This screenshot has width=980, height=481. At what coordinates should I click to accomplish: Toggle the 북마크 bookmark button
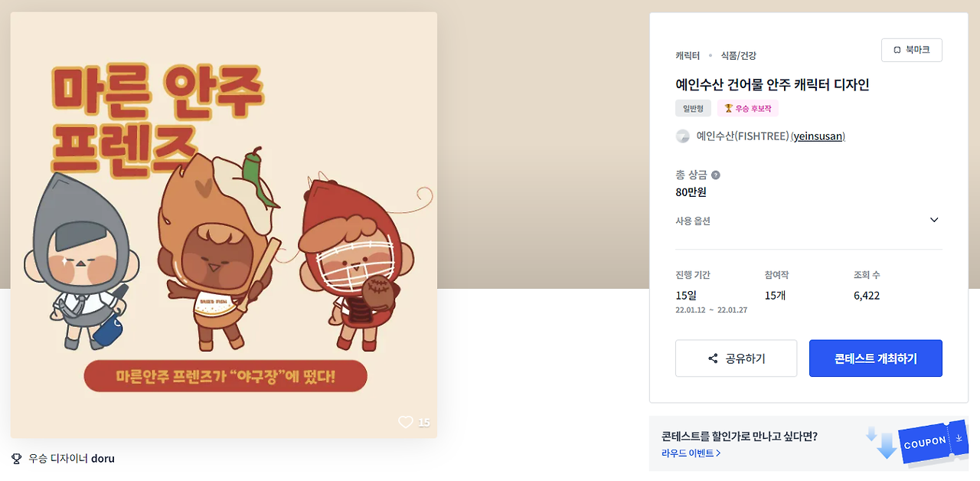[912, 50]
